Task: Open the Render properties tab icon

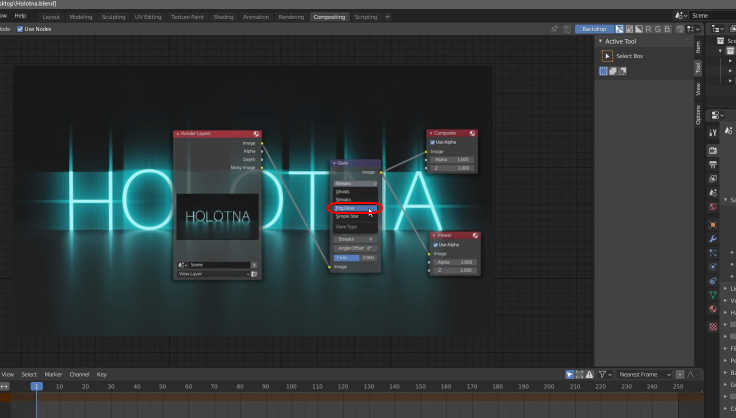Action: (713, 151)
